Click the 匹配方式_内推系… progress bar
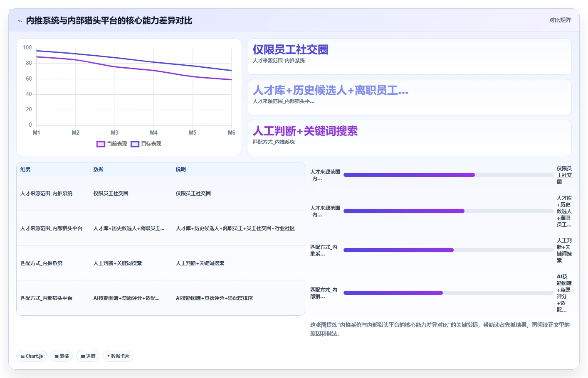This screenshot has width=588, height=378. tap(448, 250)
